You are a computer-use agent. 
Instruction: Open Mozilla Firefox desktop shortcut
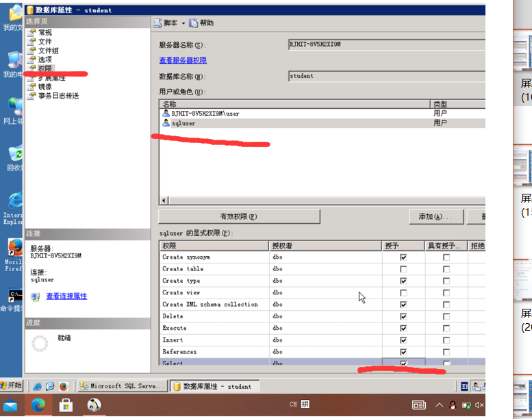[x=14, y=255]
